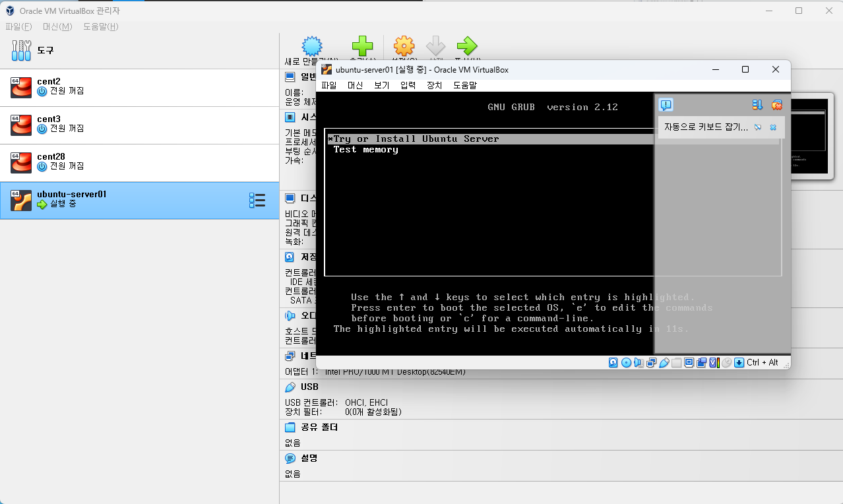Screen dimensions: 843x504
Task: Click the recording status bar icon
Action: point(701,363)
